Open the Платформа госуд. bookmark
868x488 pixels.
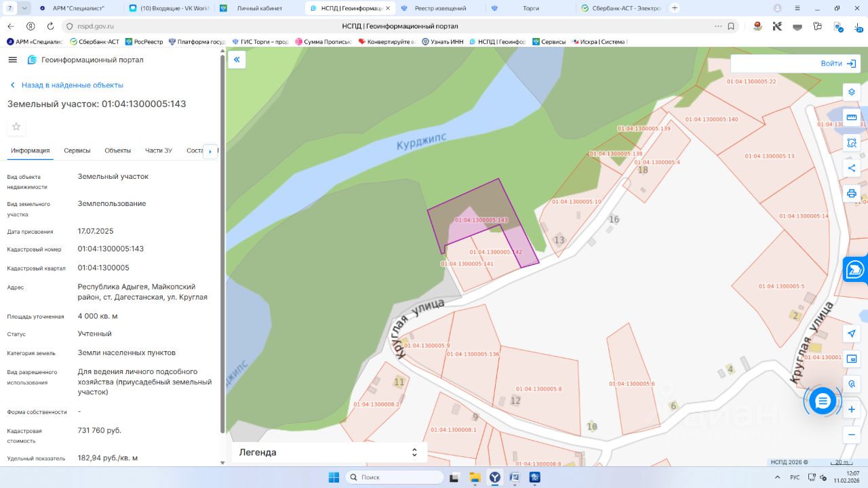pyautogui.click(x=197, y=41)
